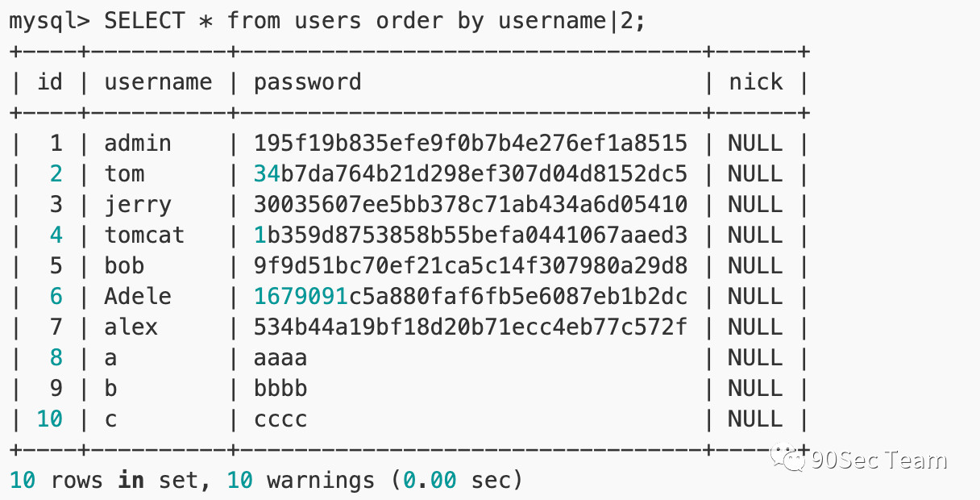Click the id value 10
980x500 pixels.
[49, 419]
